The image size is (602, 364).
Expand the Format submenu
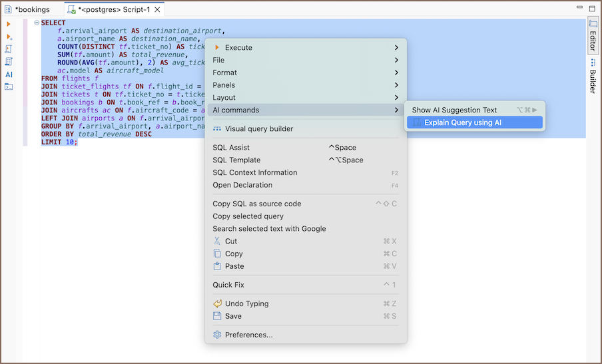point(224,73)
